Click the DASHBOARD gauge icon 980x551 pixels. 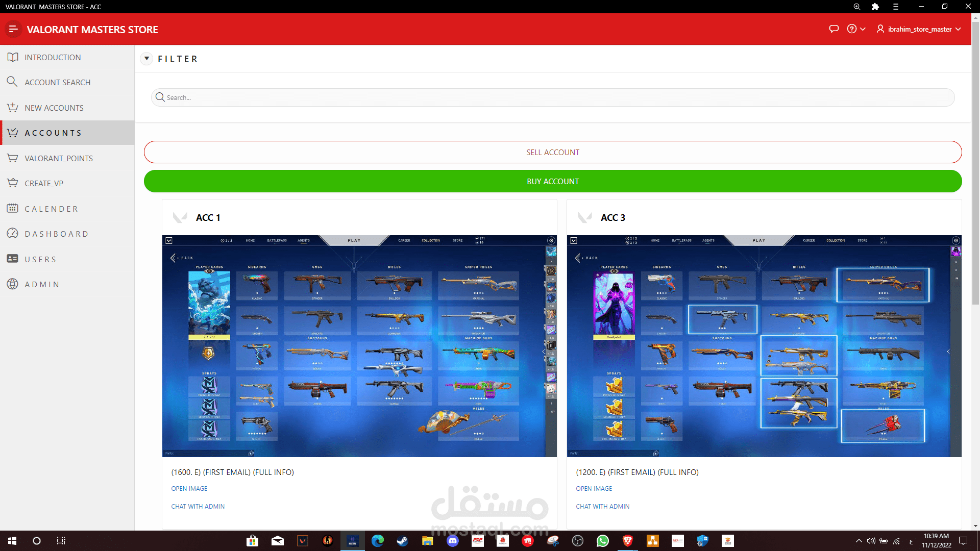(x=13, y=234)
